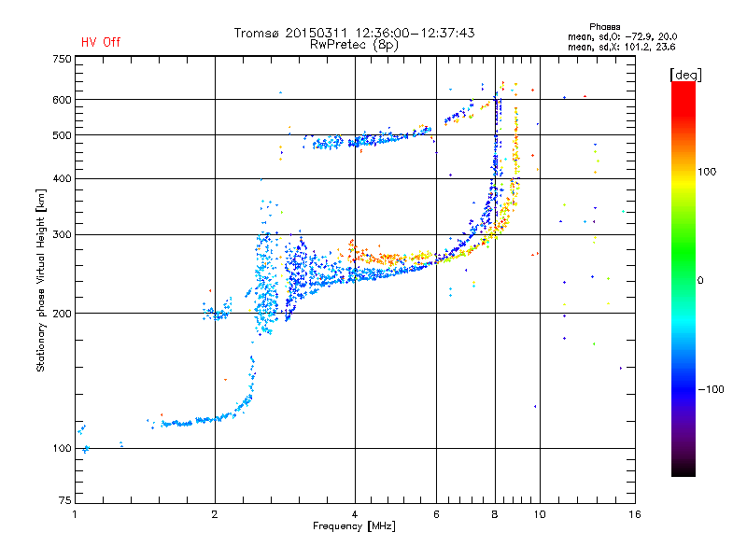Click the x-axis tick label '8'

[x=495, y=514]
